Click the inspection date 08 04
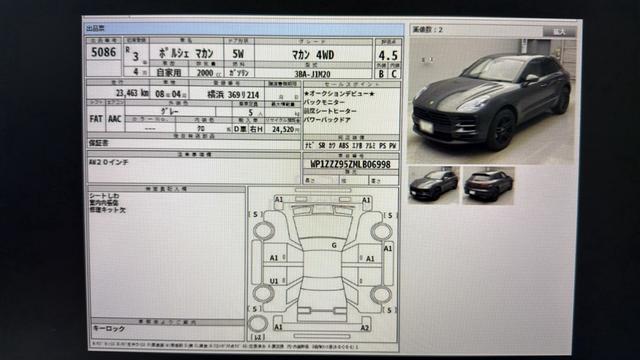Viewport: 640px width, 360px height. coord(171,94)
